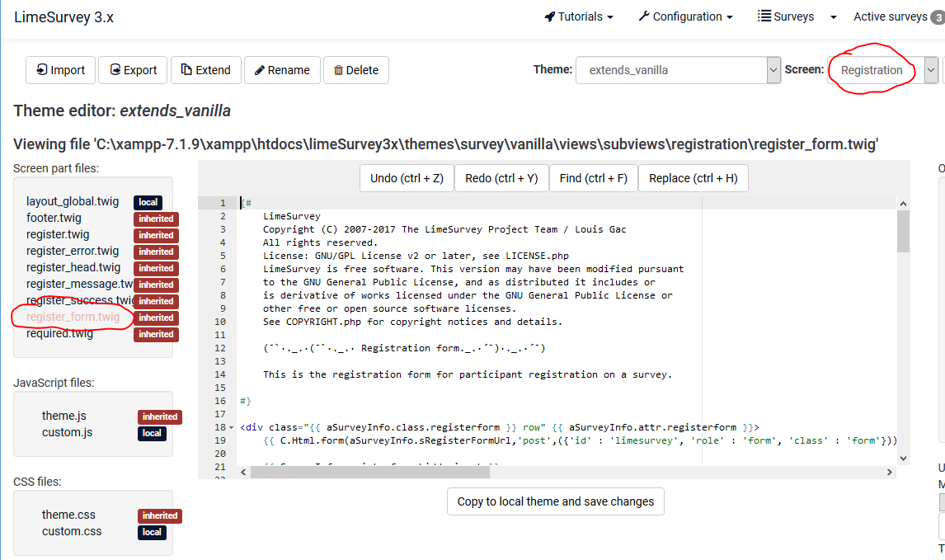Image resolution: width=945 pixels, height=560 pixels.
Task: Click the Rename theme button
Action: point(282,70)
